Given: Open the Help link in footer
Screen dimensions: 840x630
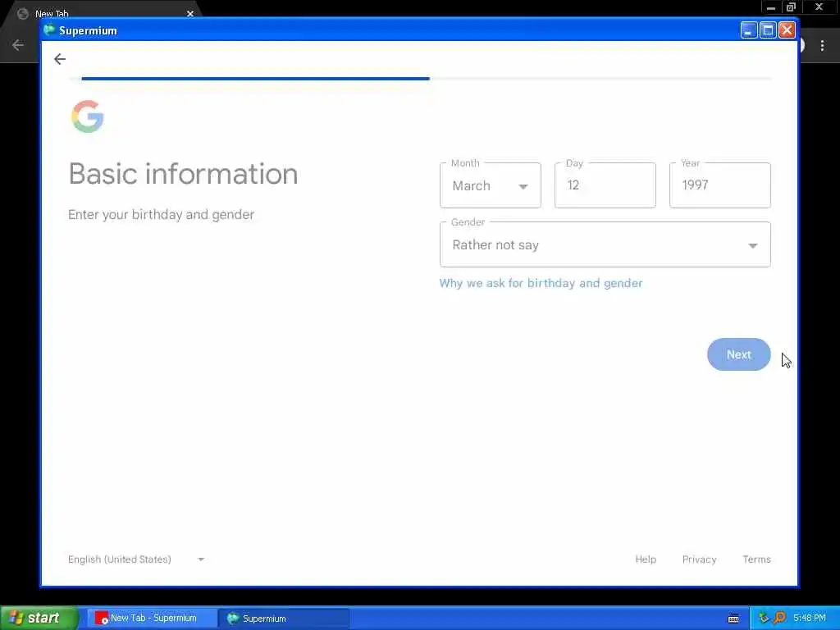Looking at the screenshot, I should (646, 559).
